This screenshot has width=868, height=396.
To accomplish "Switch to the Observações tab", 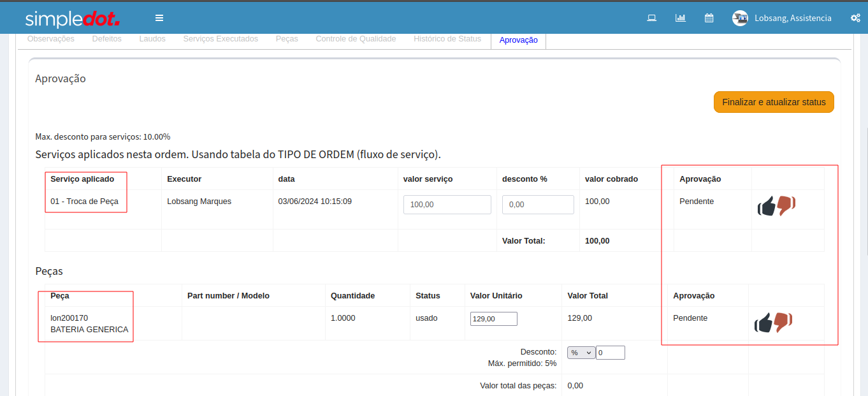I will point(51,39).
